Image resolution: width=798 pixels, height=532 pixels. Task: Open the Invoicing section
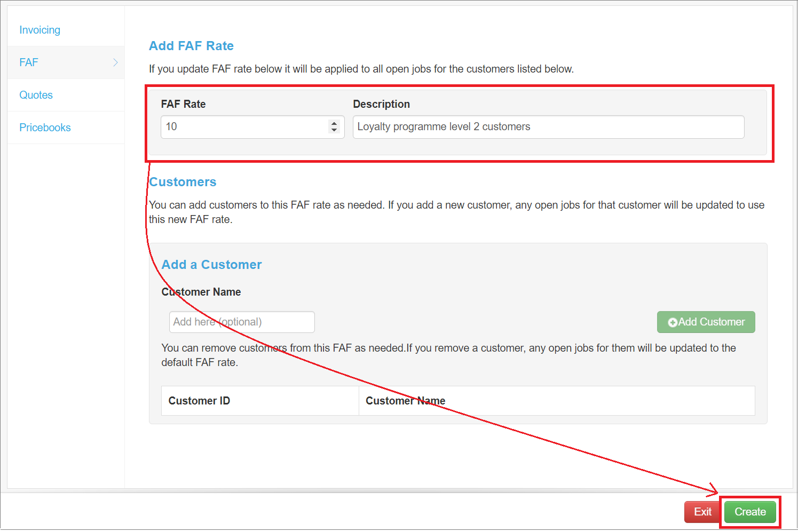click(39, 30)
